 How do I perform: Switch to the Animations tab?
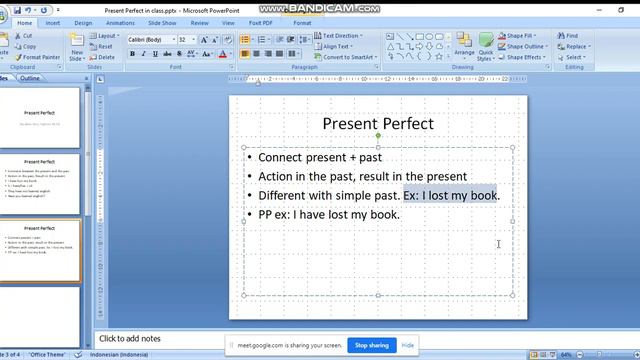tap(120, 23)
